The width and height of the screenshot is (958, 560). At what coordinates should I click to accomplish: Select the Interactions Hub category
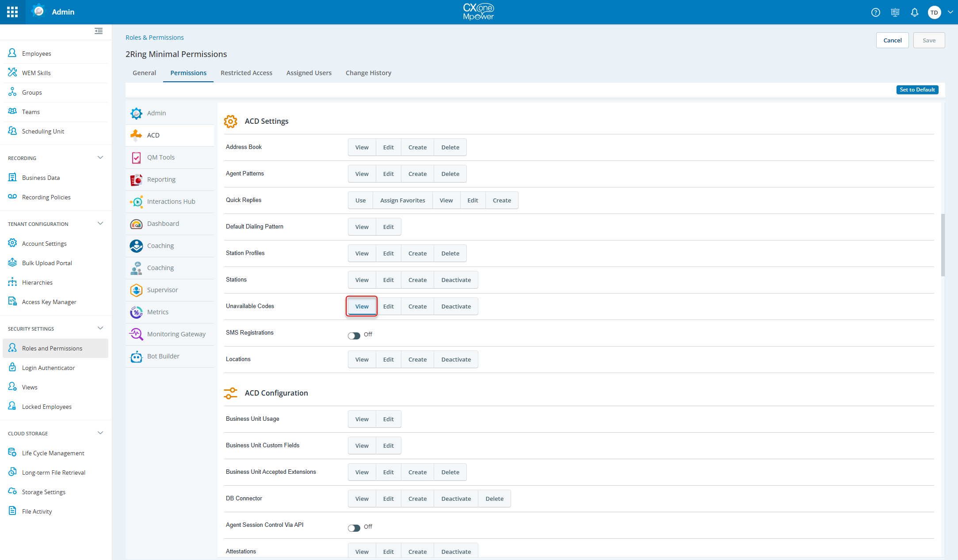point(170,202)
